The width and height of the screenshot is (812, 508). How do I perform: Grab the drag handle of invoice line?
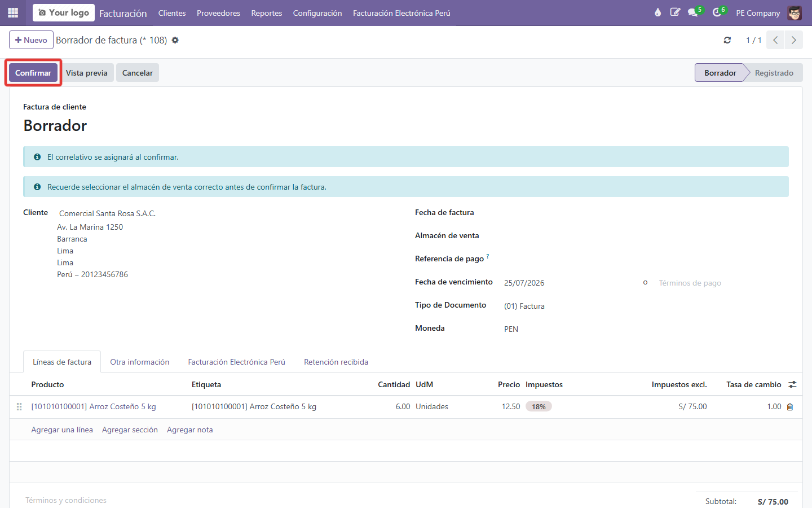[19, 406]
